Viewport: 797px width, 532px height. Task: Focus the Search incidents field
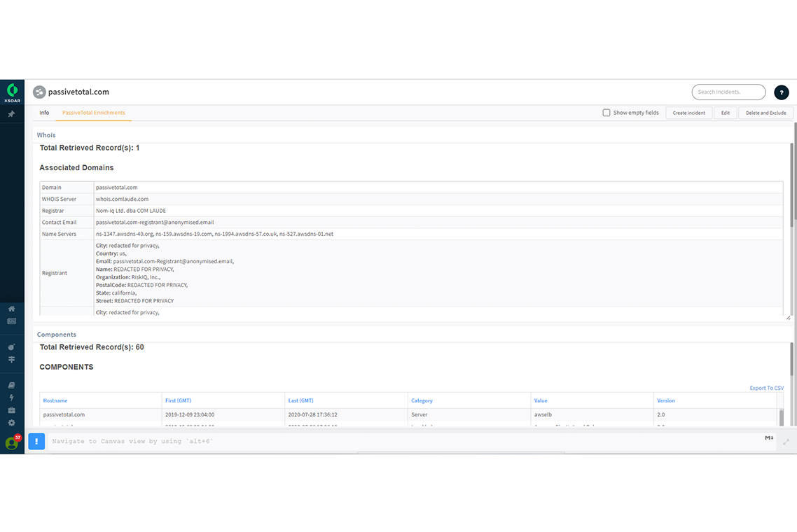(x=728, y=92)
